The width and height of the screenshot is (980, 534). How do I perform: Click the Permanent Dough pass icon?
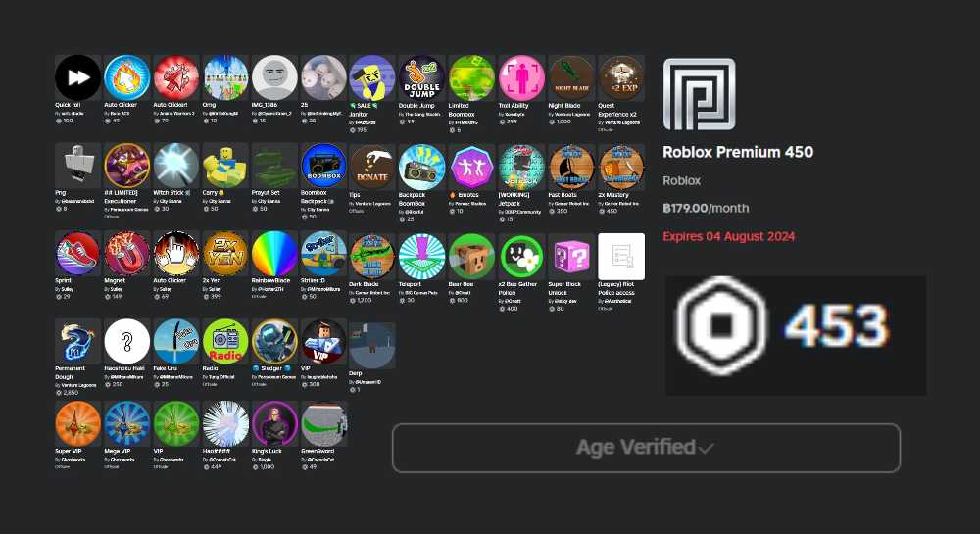pyautogui.click(x=77, y=342)
